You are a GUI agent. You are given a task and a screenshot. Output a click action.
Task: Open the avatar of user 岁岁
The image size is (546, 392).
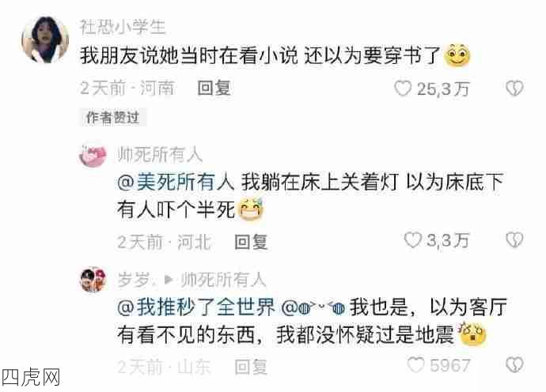click(93, 280)
